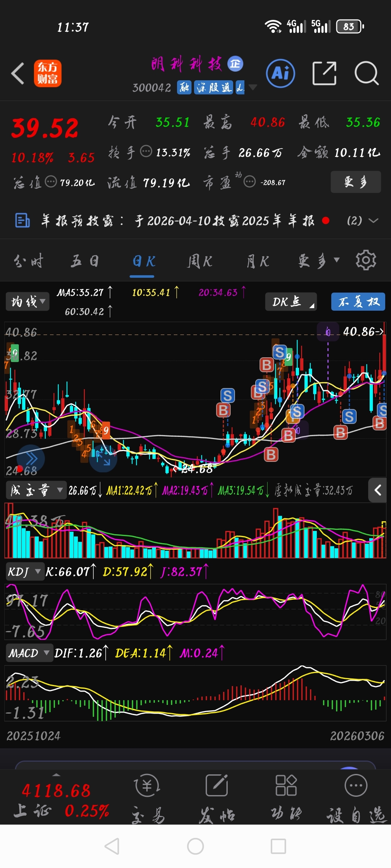The height and width of the screenshot is (868, 391).
Task: Switch to 月K tab
Action: [x=258, y=260]
